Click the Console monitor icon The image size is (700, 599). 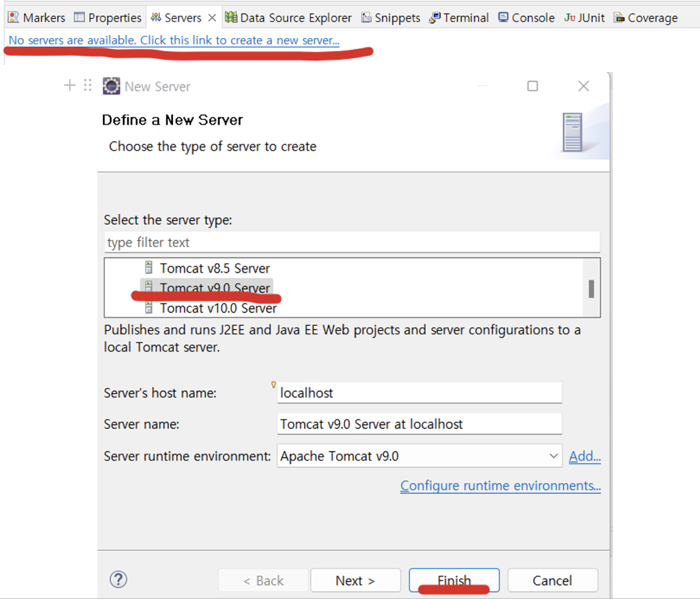click(x=503, y=17)
